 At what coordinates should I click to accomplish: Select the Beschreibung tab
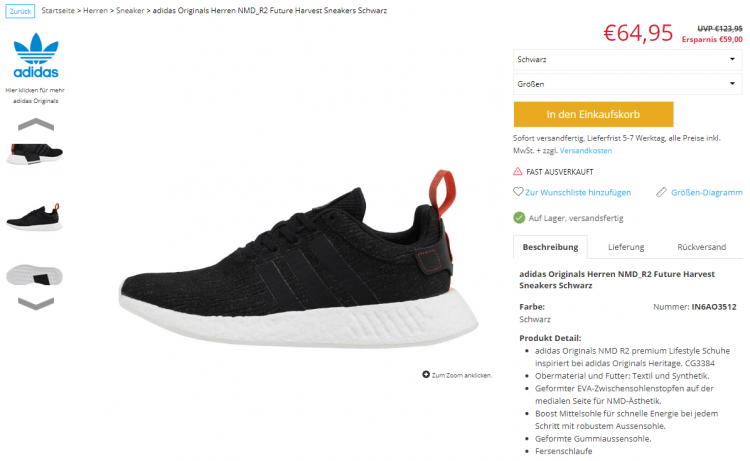(x=550, y=247)
